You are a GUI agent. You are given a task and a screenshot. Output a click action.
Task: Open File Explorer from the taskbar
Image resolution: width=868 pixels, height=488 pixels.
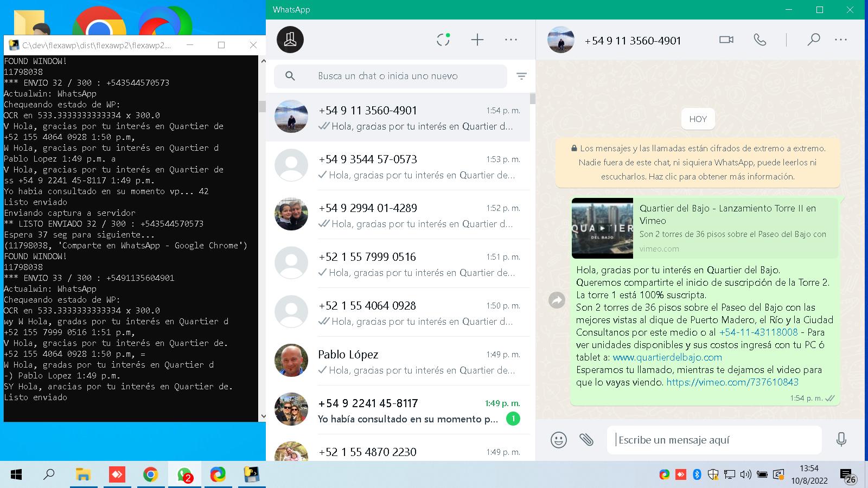pyautogui.click(x=83, y=474)
